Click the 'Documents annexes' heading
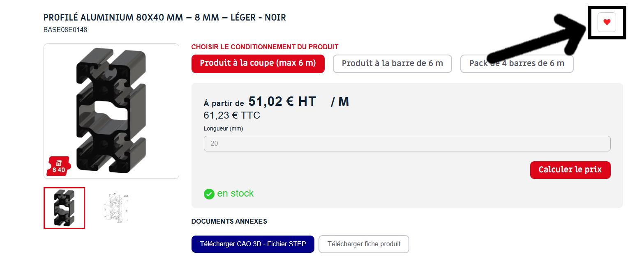 [229, 221]
